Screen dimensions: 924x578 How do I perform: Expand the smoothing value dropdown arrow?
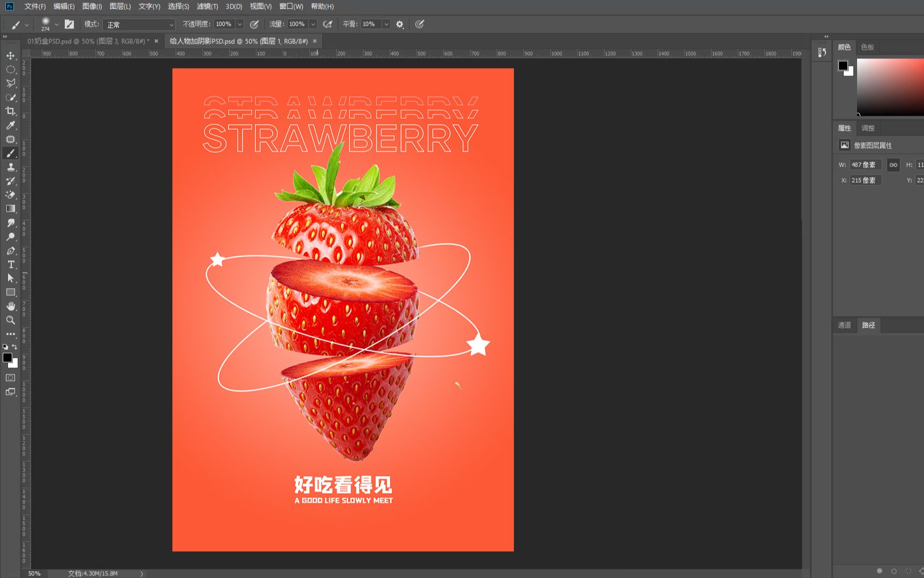click(386, 24)
